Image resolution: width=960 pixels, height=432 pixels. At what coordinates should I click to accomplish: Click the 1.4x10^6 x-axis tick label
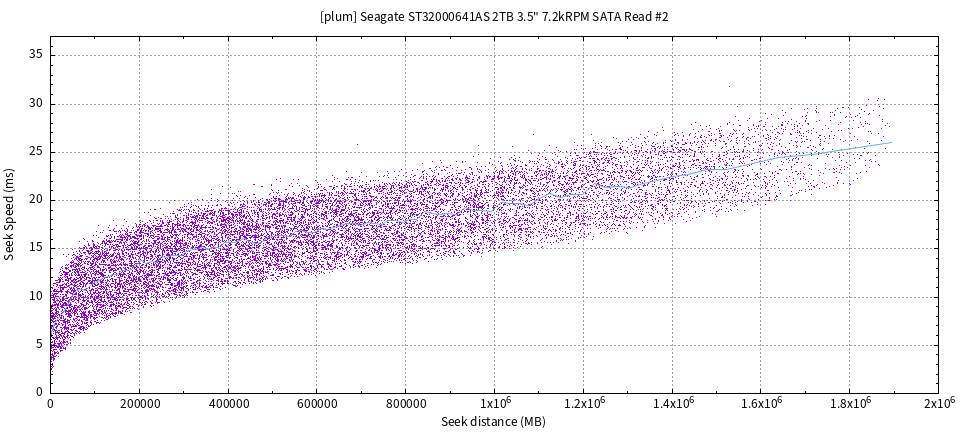pos(671,403)
